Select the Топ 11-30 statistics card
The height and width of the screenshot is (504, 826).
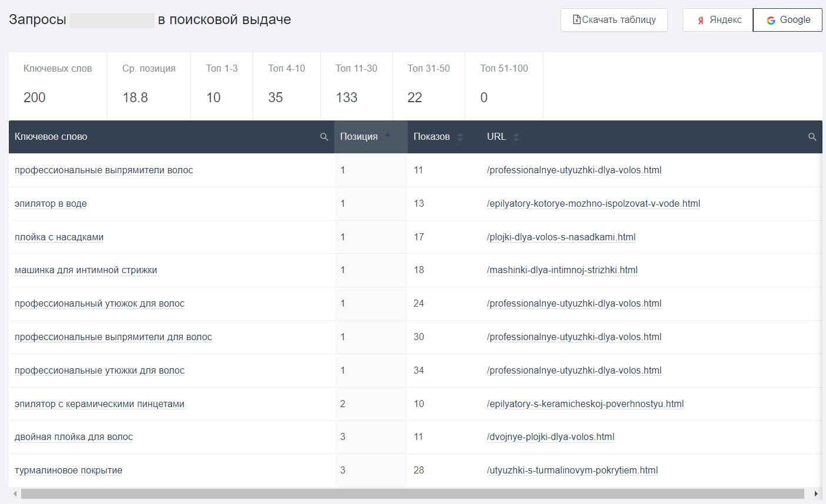click(356, 86)
